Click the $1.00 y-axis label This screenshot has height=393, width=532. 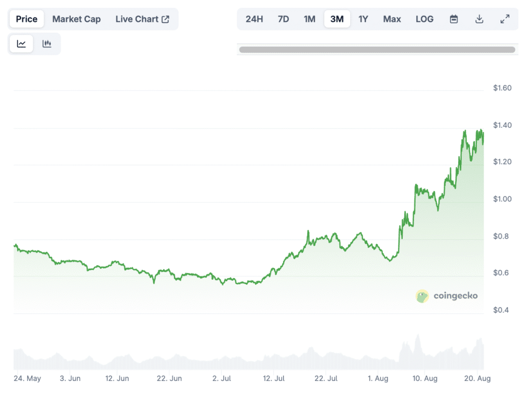pos(502,199)
